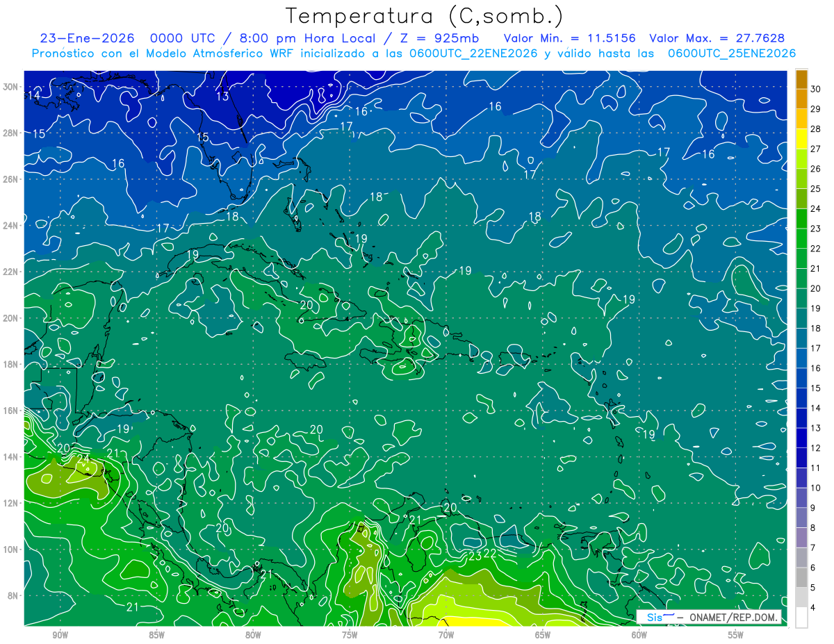Viewport: 834px width, 644px height.
Task: Click the "23" contour label over Venezuela
Action: click(x=475, y=556)
